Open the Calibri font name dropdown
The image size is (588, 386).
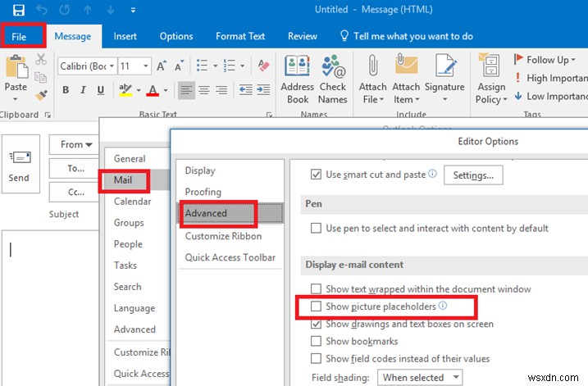[112, 66]
